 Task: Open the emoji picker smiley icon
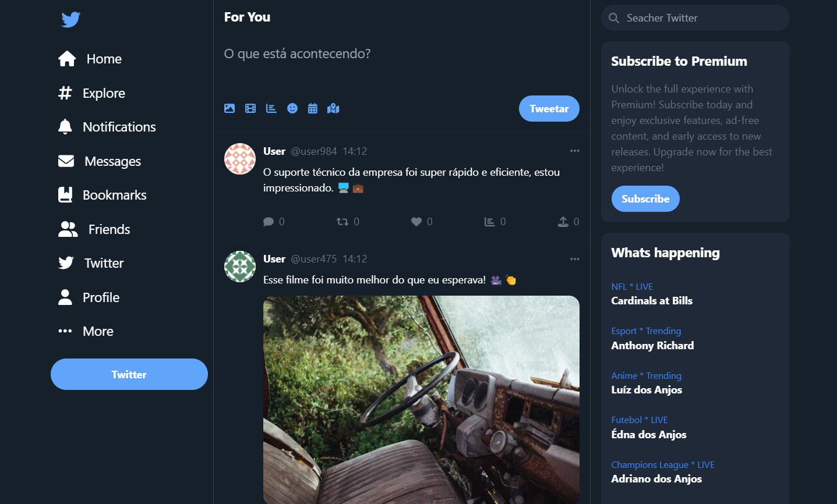point(292,108)
